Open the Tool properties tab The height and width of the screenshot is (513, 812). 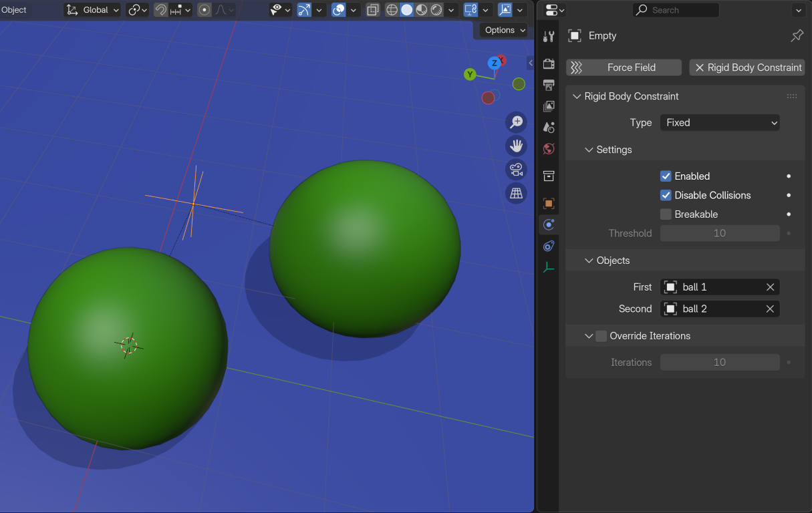[x=548, y=37]
